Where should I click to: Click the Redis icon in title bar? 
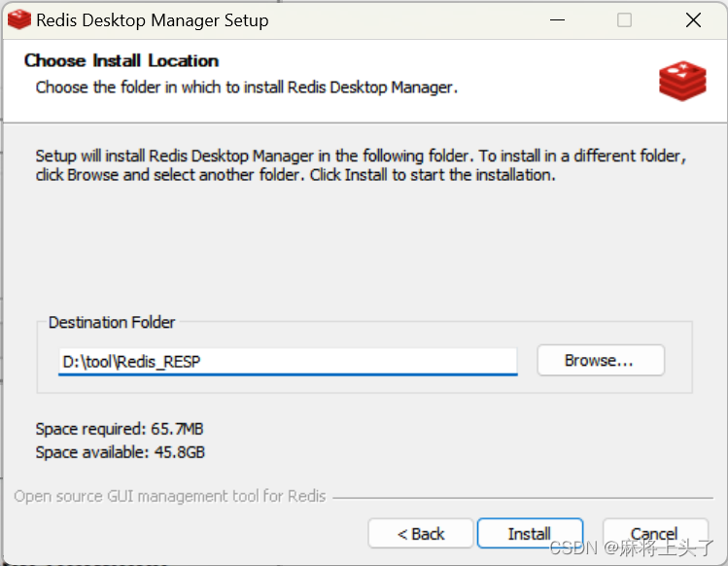[x=19, y=20]
